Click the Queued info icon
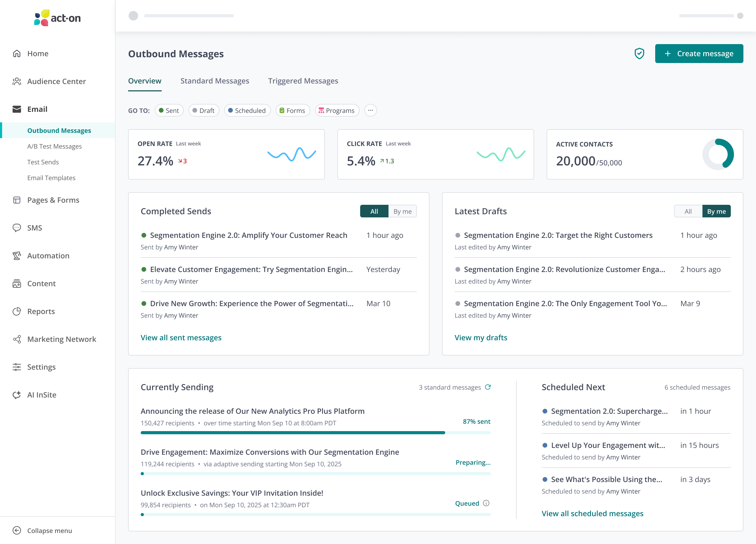 (x=486, y=503)
